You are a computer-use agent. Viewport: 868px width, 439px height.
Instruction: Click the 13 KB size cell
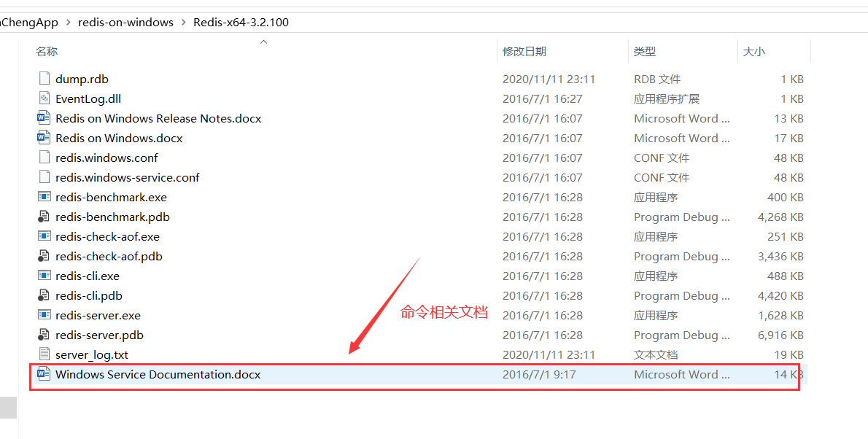click(788, 118)
